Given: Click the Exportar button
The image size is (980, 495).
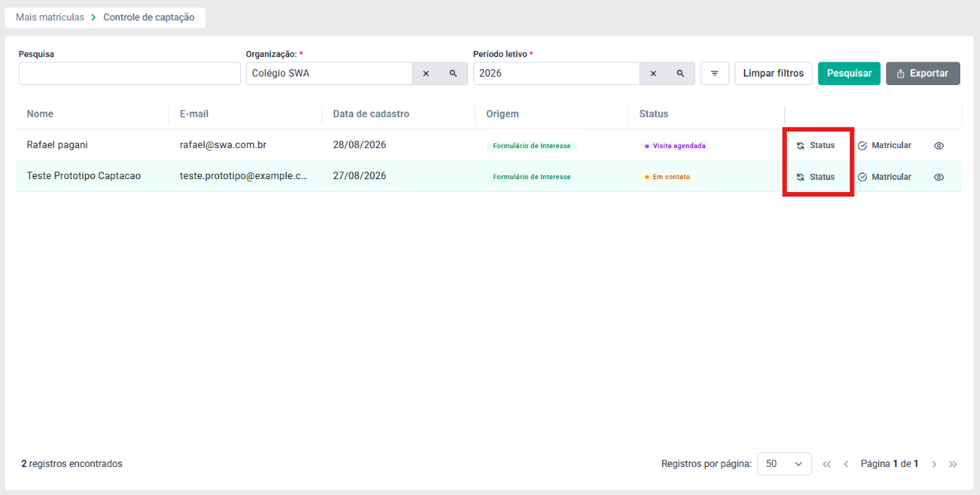Looking at the screenshot, I should [923, 74].
